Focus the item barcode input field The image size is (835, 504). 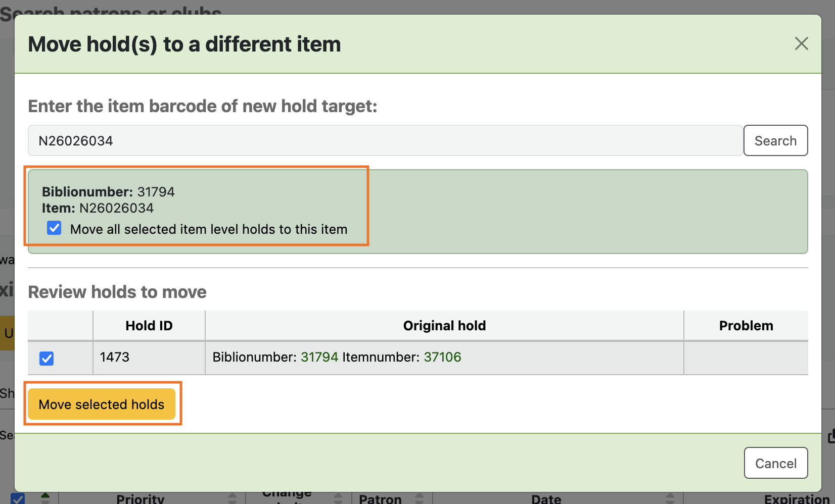pos(385,140)
